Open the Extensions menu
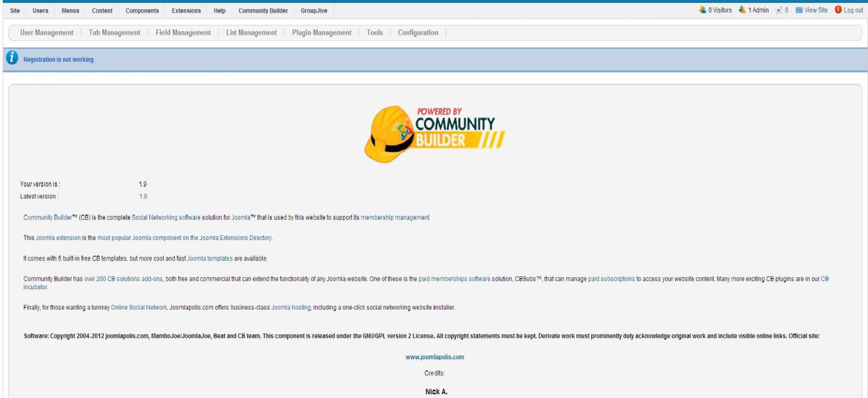The width and height of the screenshot is (868, 398). coord(186,10)
